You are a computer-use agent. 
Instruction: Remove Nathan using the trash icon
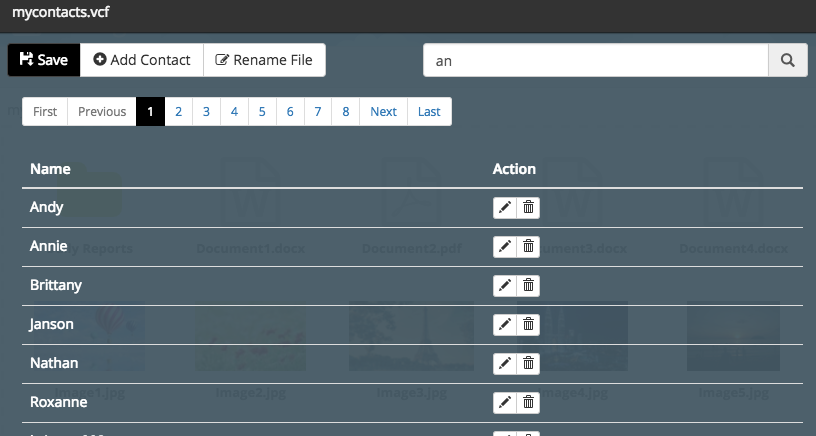point(529,364)
